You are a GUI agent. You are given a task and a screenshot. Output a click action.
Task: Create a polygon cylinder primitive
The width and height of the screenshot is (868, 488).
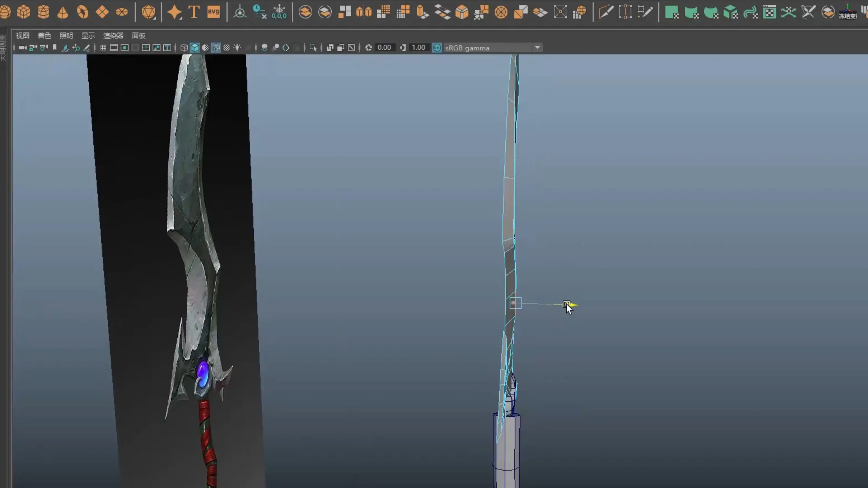(43, 12)
